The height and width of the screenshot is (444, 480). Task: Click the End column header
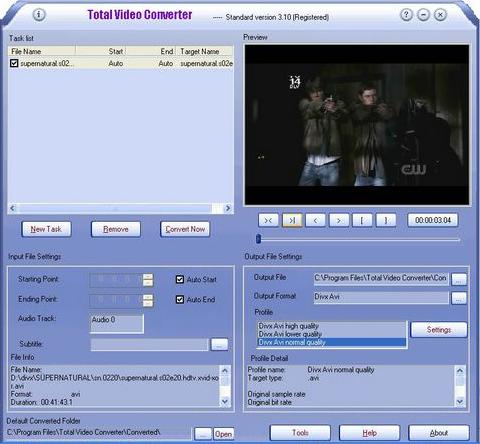[x=151, y=51]
